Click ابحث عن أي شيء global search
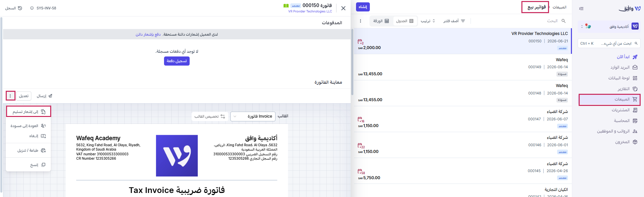This screenshot has width=644, height=197. [609, 43]
